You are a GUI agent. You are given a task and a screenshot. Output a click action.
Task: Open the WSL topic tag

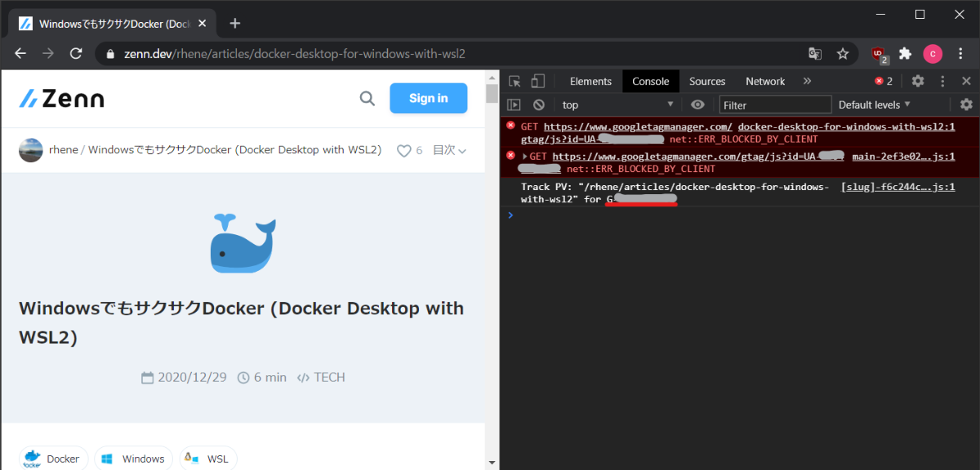coord(208,459)
